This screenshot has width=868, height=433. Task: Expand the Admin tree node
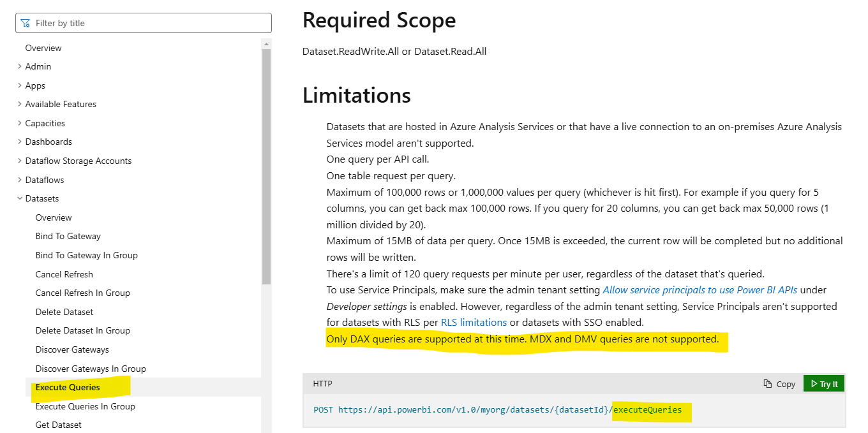(20, 66)
